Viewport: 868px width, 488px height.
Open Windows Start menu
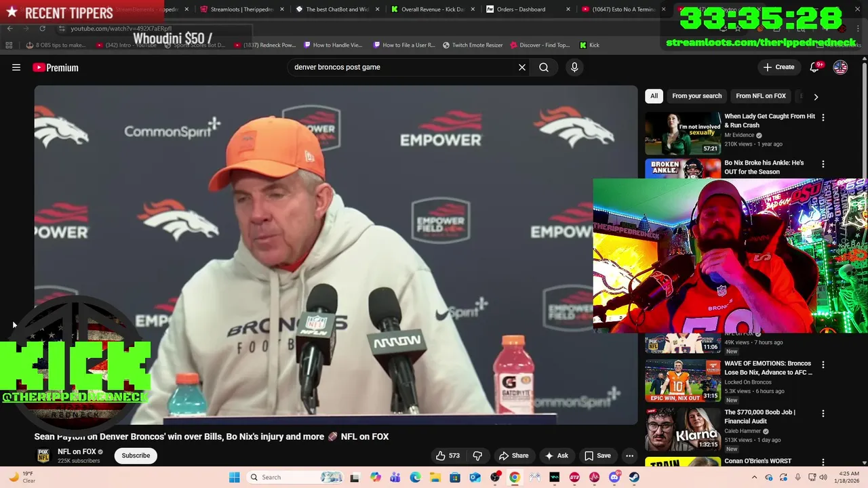(235, 477)
